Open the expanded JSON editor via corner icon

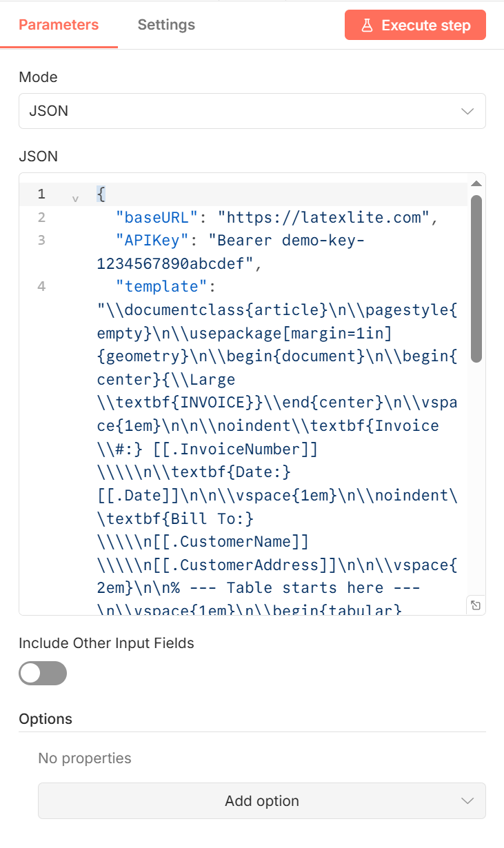point(476,605)
